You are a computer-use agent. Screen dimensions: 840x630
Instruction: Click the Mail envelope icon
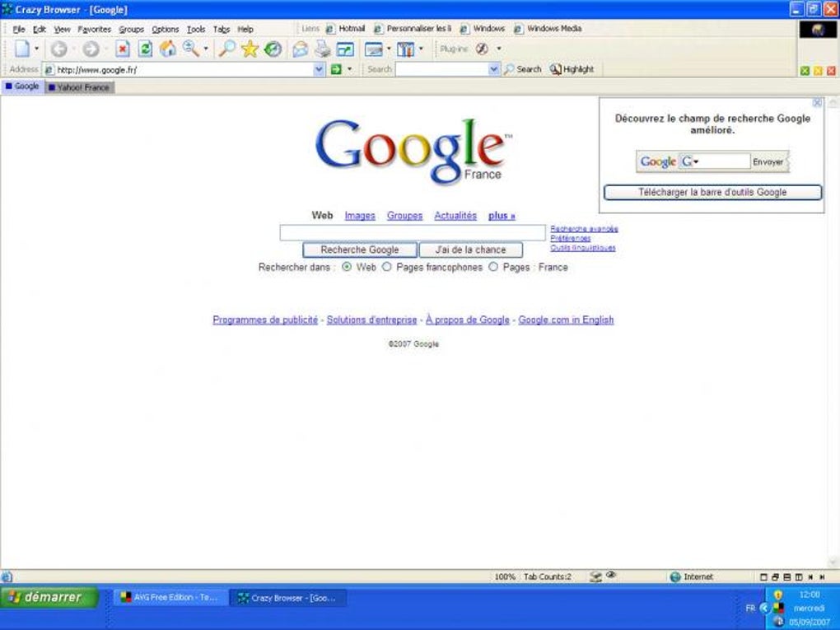pyautogui.click(x=300, y=49)
